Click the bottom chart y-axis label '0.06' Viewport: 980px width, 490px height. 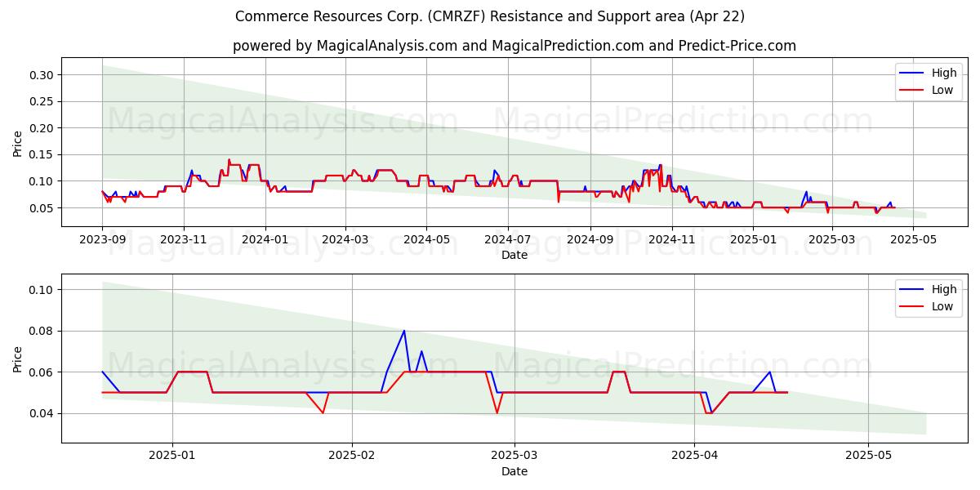coord(40,372)
